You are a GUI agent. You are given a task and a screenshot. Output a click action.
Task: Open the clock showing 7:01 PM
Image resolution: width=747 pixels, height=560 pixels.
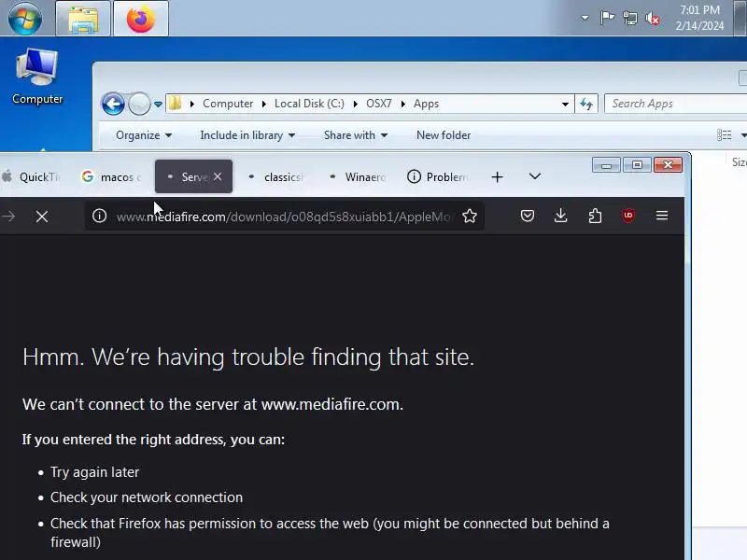699,18
